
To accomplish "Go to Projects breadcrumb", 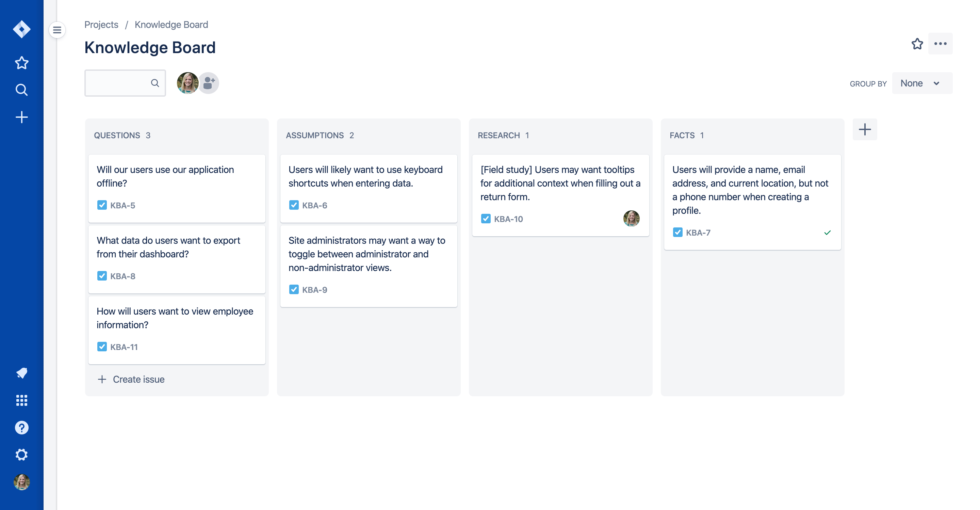I will pyautogui.click(x=101, y=25).
